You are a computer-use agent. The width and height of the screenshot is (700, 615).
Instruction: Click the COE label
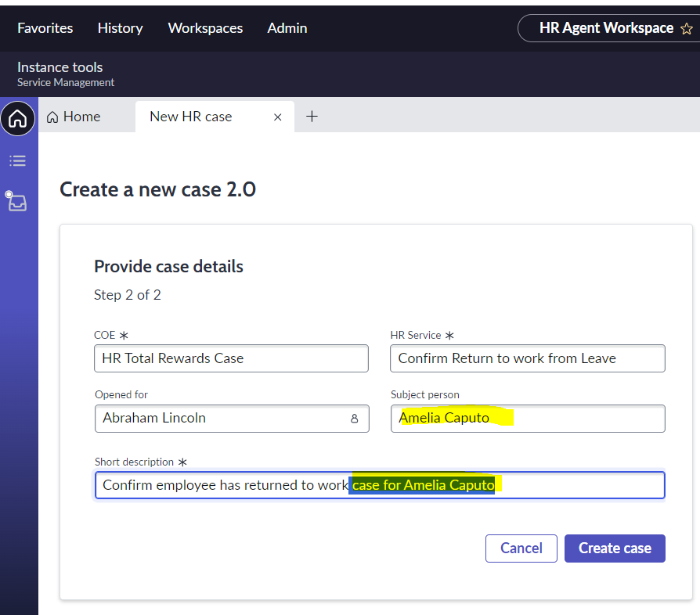coord(104,335)
